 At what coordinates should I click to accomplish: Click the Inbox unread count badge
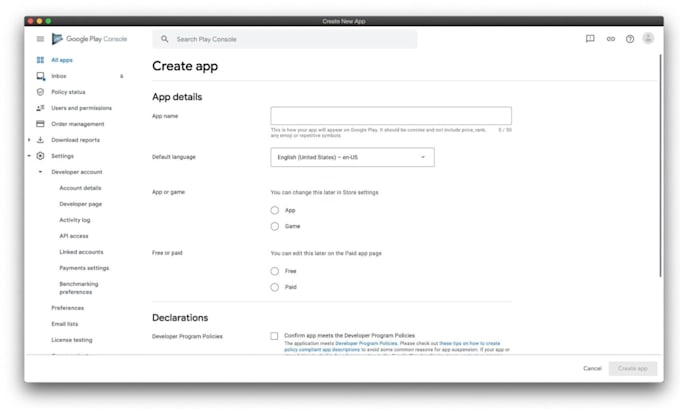point(121,76)
